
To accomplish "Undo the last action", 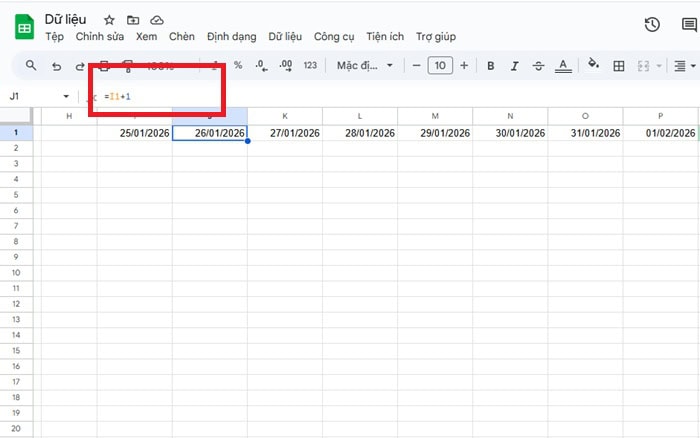I will (56, 66).
